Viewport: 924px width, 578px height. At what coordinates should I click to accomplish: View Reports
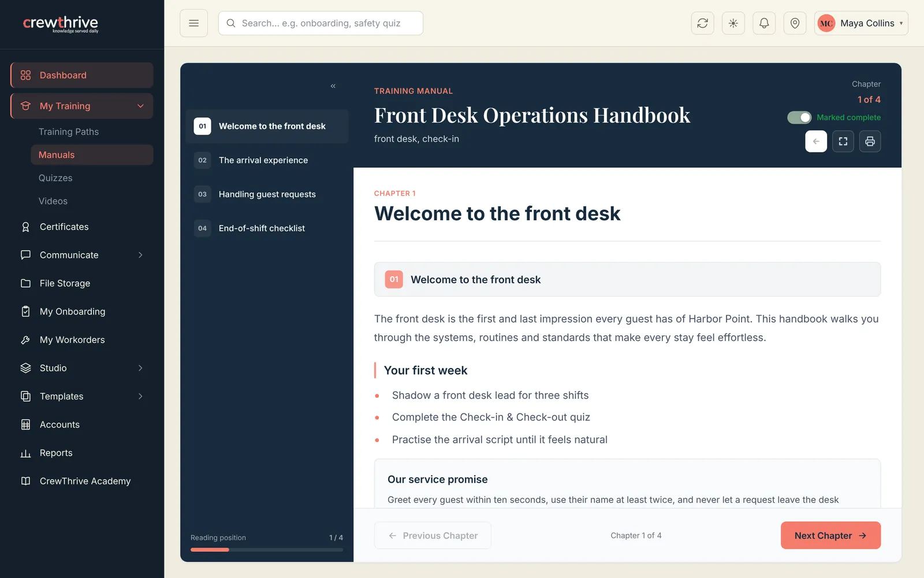81,453
